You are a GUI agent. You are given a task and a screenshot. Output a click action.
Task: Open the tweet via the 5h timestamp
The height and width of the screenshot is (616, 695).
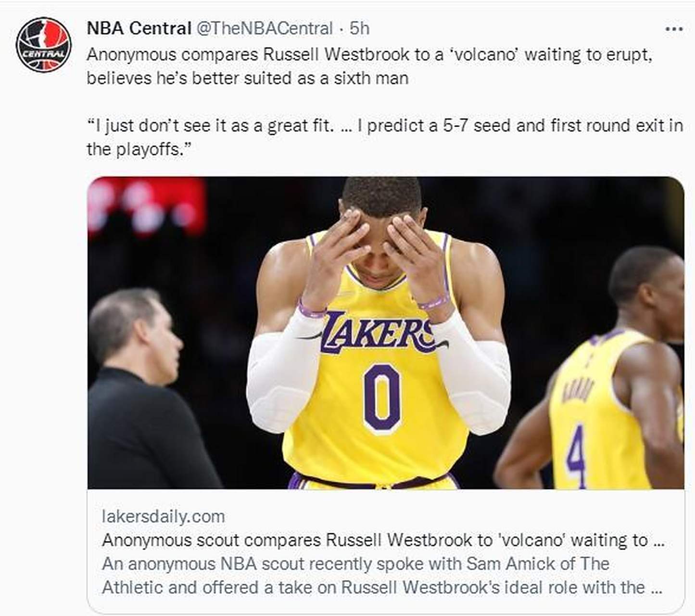(x=359, y=28)
